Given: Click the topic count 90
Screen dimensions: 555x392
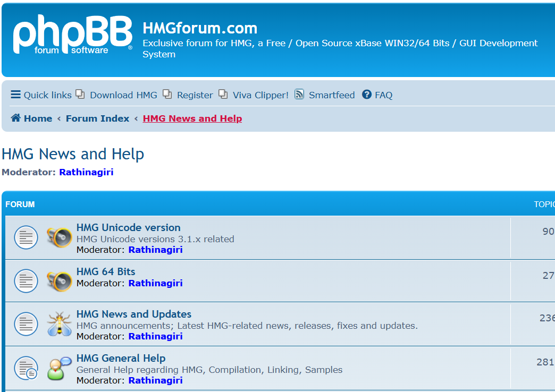Looking at the screenshot, I should (548, 232).
